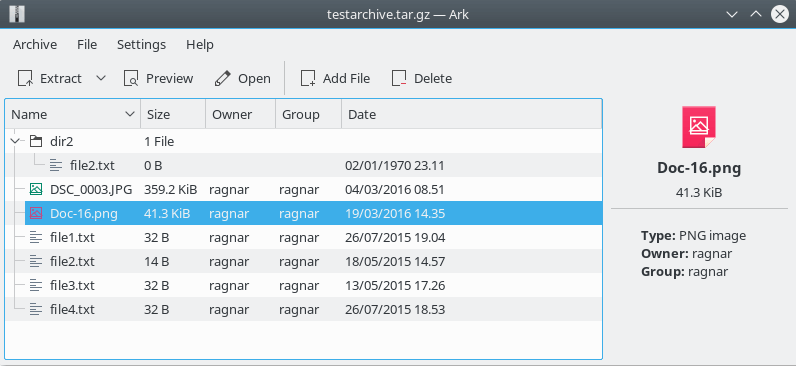Click the Ark application icon in titlebar
Viewport: 796px width, 366px height.
pyautogui.click(x=17, y=14)
